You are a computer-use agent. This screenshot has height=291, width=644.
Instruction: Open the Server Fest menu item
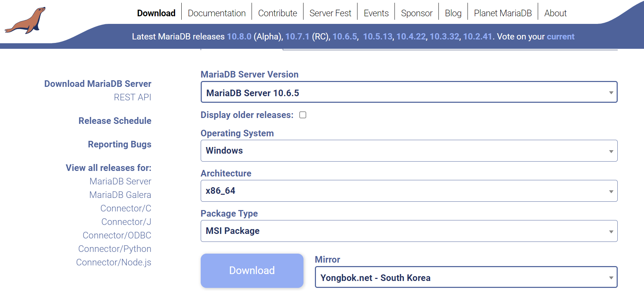[x=330, y=13]
